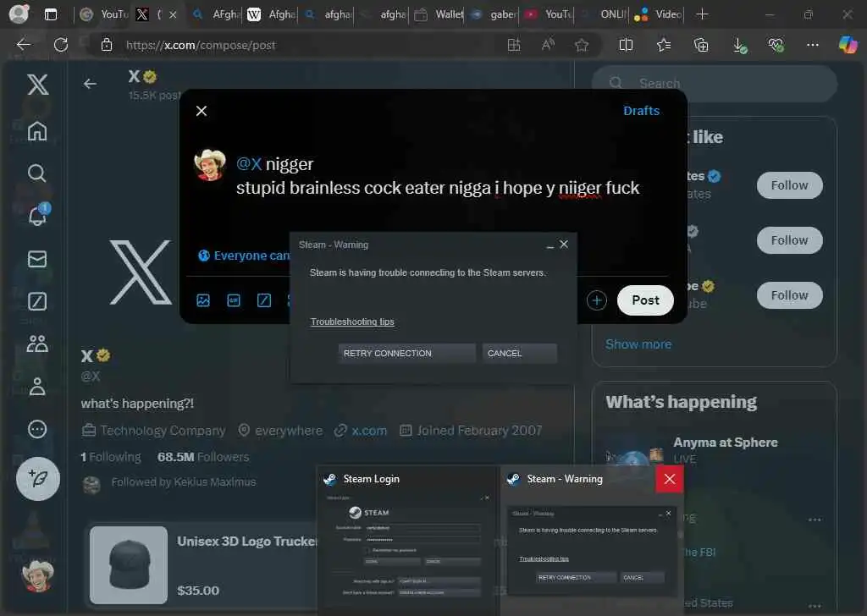867x616 pixels.
Task: Open browser profile avatar
Action: (19, 14)
